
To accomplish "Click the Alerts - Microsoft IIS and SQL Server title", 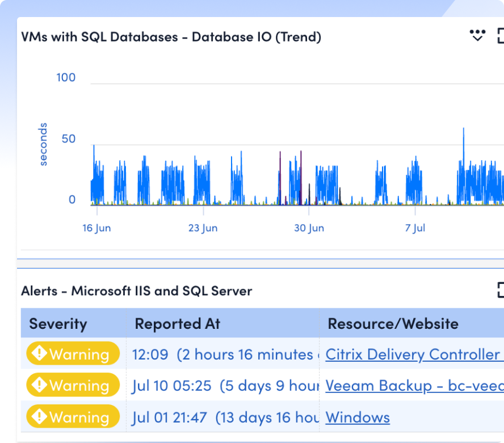I will click(x=137, y=291).
